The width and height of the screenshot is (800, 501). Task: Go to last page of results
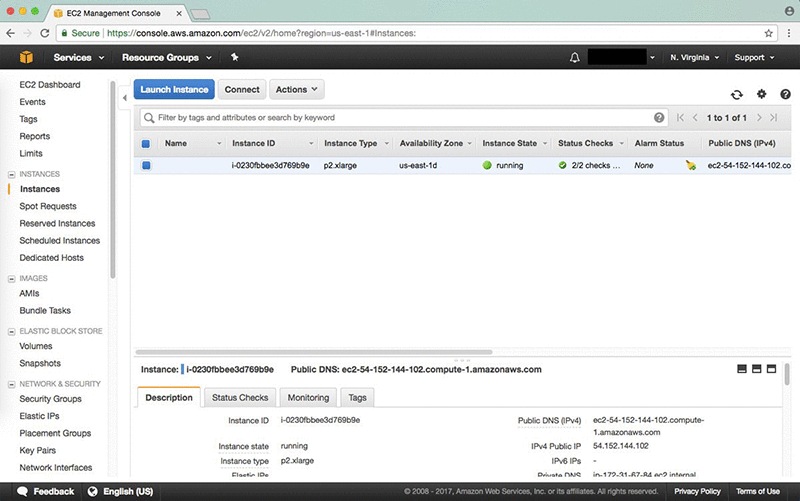pos(773,118)
